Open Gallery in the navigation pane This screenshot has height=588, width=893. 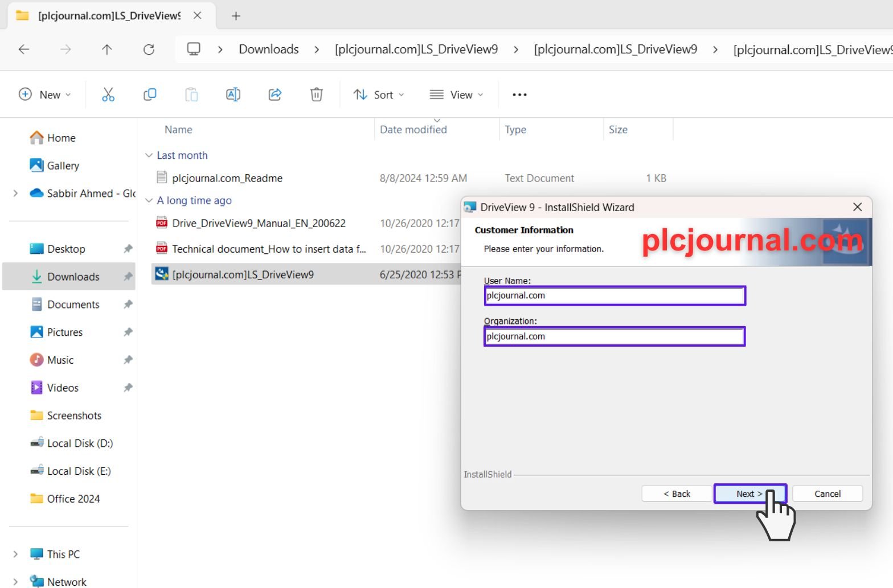point(55,166)
